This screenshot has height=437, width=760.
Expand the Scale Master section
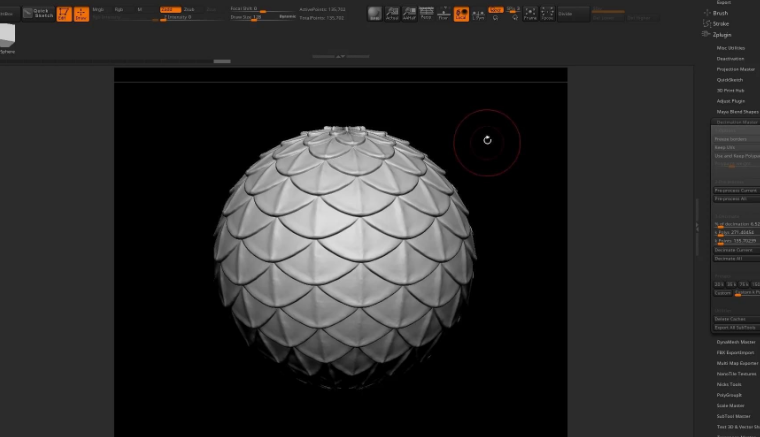(x=730, y=406)
